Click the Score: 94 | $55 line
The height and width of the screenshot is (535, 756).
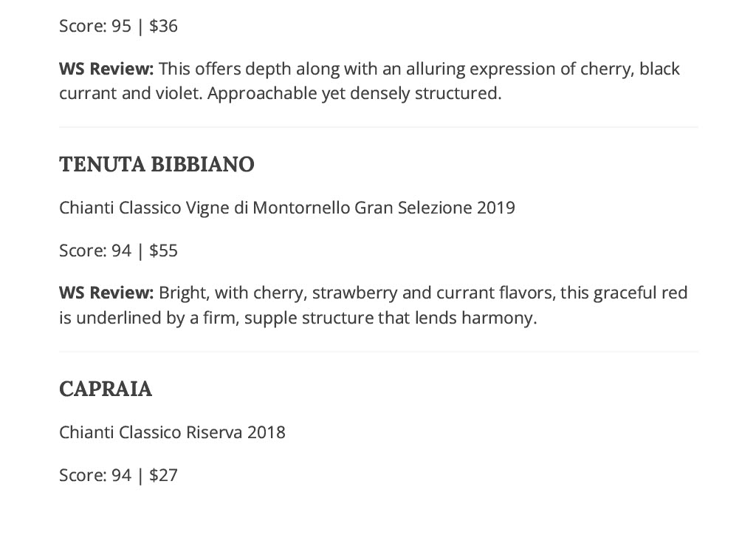pos(119,251)
